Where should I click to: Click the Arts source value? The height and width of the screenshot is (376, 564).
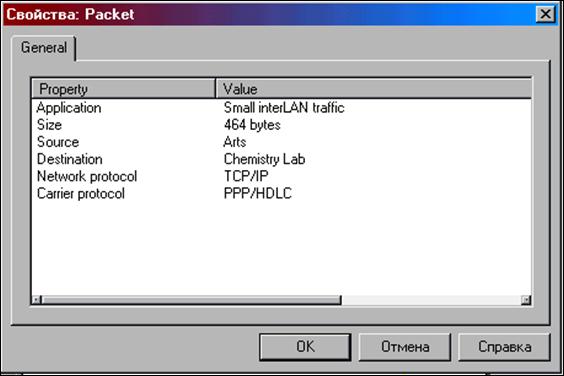pyautogui.click(x=235, y=142)
